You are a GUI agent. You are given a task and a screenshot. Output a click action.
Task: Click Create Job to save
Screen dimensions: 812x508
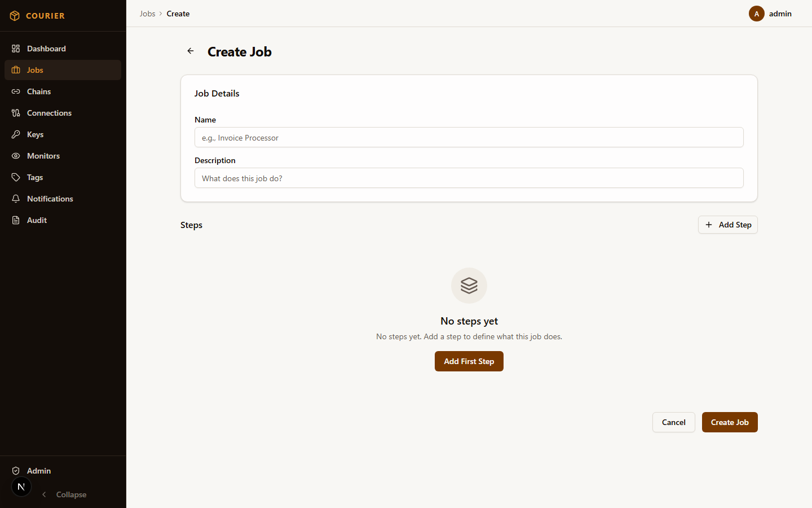tap(730, 422)
